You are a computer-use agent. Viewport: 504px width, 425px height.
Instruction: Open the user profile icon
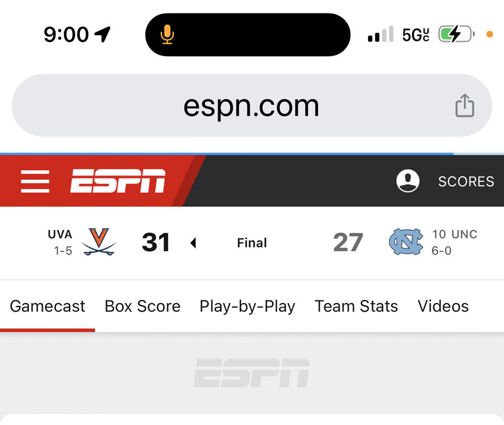tap(408, 181)
